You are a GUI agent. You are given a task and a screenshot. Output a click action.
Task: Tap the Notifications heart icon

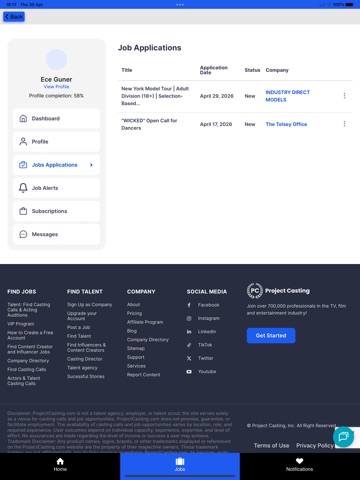tap(299, 461)
